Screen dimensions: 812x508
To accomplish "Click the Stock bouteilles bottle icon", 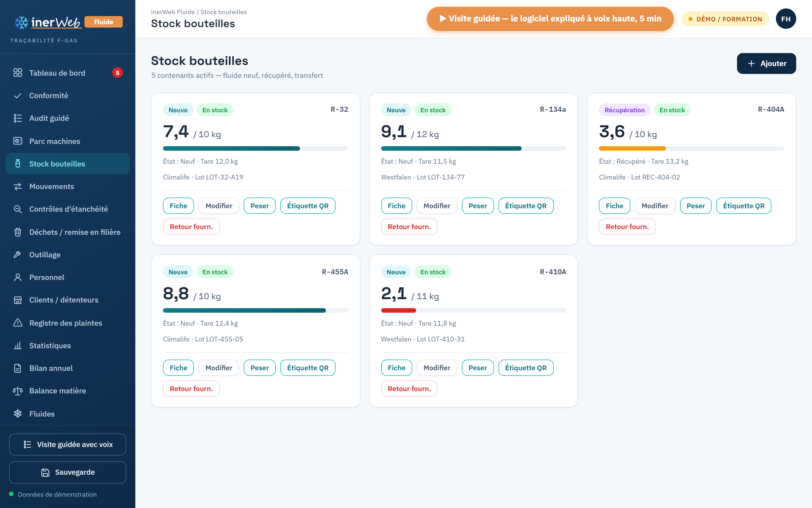I will point(18,164).
